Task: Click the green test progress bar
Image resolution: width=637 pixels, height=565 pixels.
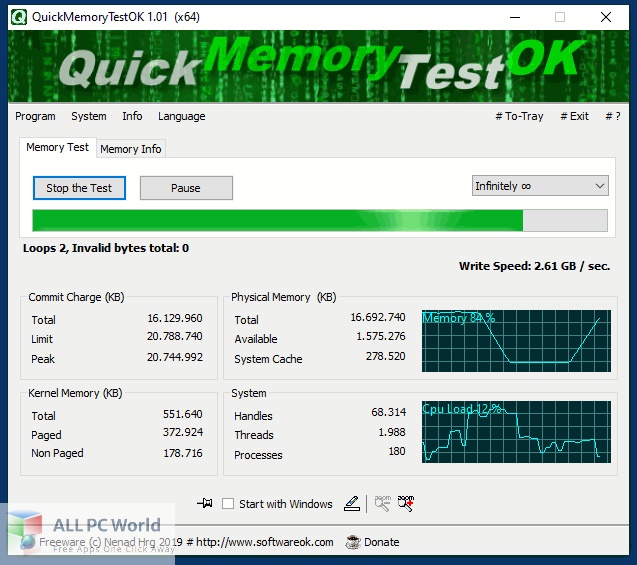Action: click(x=320, y=221)
